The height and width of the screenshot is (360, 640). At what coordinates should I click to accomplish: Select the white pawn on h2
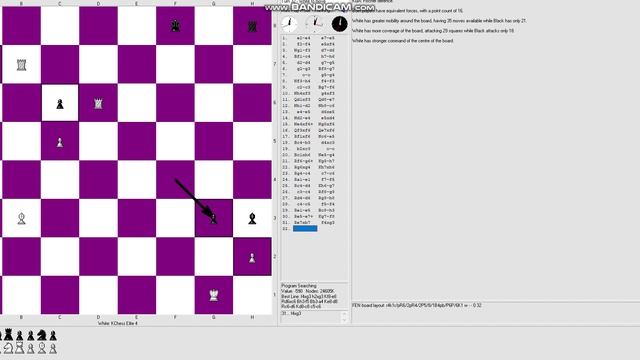[x=252, y=258]
